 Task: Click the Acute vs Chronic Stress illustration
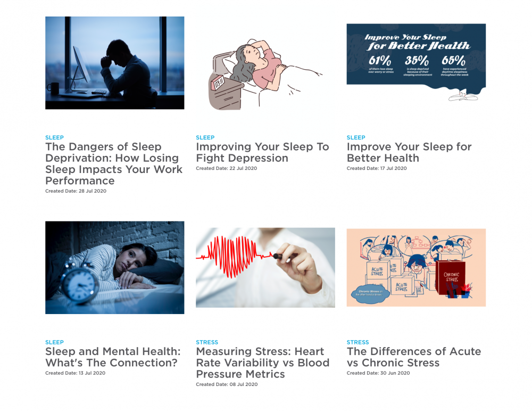[416, 268]
